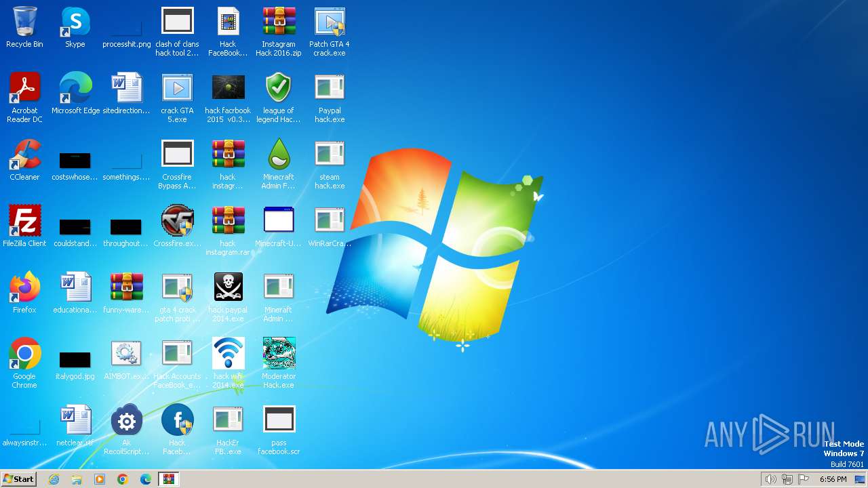Select WinRarCra file icon

(x=330, y=221)
